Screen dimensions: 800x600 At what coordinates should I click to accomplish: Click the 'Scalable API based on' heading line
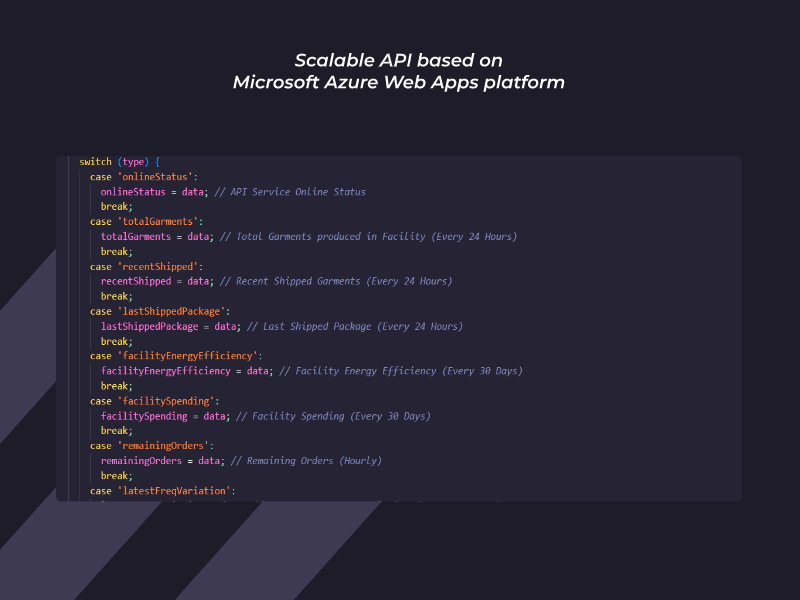(x=398, y=60)
